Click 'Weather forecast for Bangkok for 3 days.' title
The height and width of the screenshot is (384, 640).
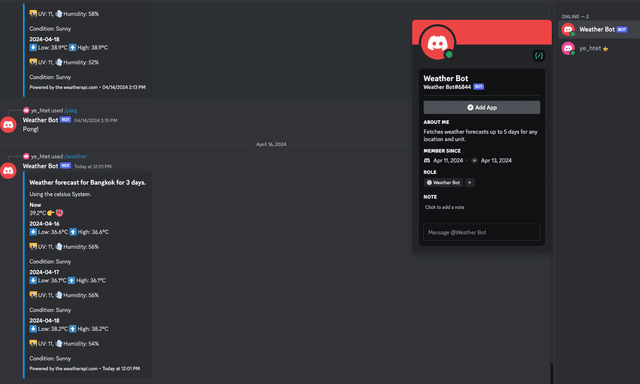click(87, 182)
